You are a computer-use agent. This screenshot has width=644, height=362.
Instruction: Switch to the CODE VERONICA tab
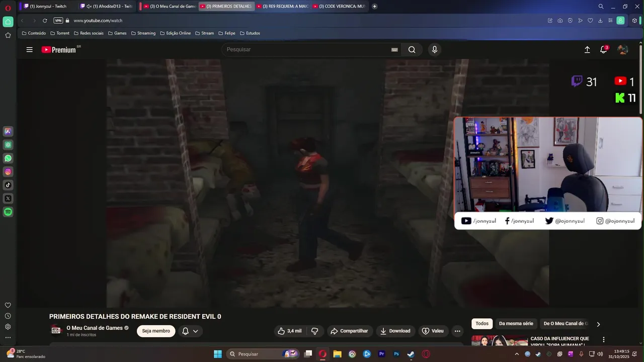(x=339, y=6)
